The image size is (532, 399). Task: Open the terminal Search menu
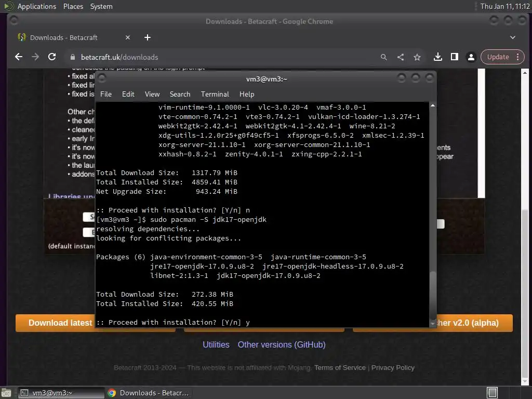pos(180,95)
